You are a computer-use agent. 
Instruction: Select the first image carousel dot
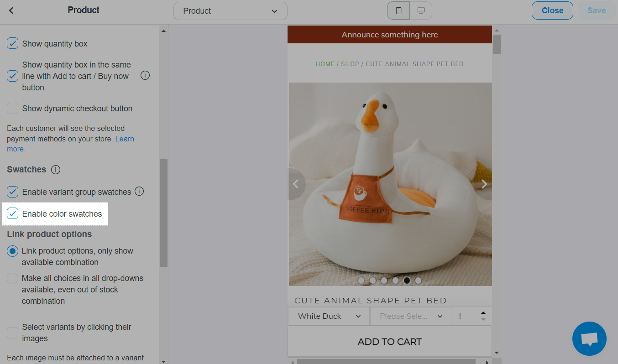pyautogui.click(x=361, y=281)
